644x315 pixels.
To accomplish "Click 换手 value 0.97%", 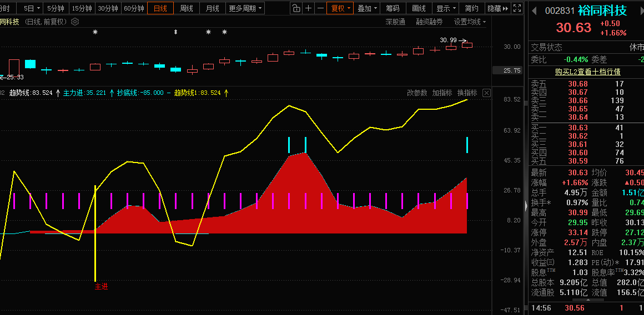I will tap(577, 202).
